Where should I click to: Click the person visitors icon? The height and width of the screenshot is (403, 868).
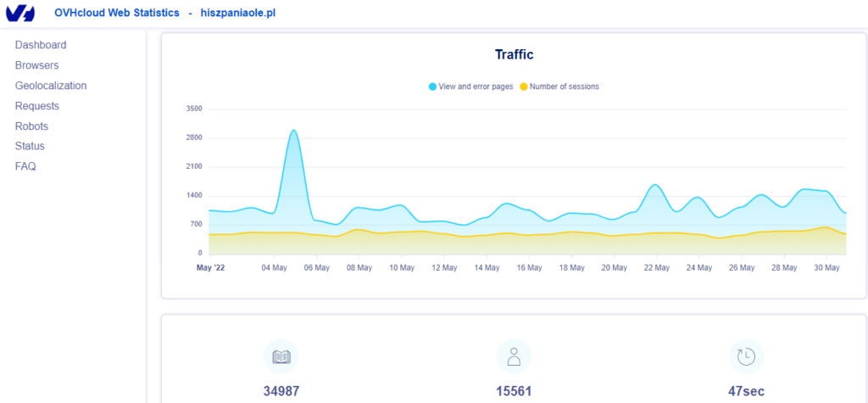click(514, 357)
